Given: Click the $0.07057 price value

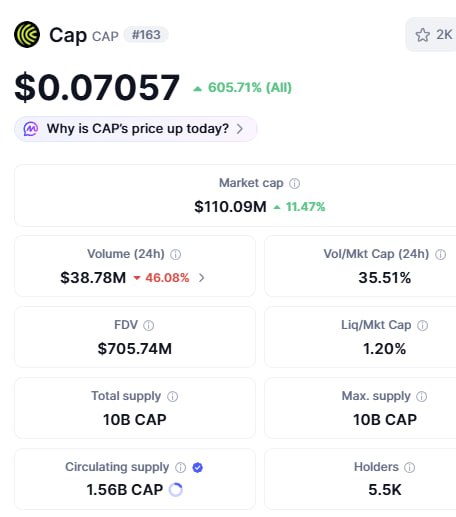Looking at the screenshot, I should click(97, 87).
